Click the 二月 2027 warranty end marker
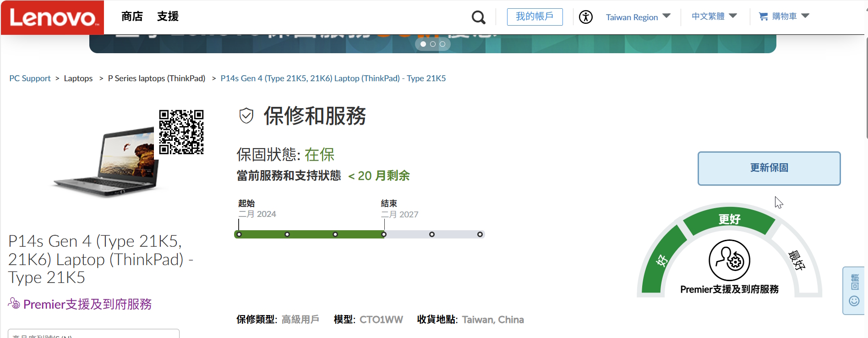The image size is (868, 338). (384, 234)
